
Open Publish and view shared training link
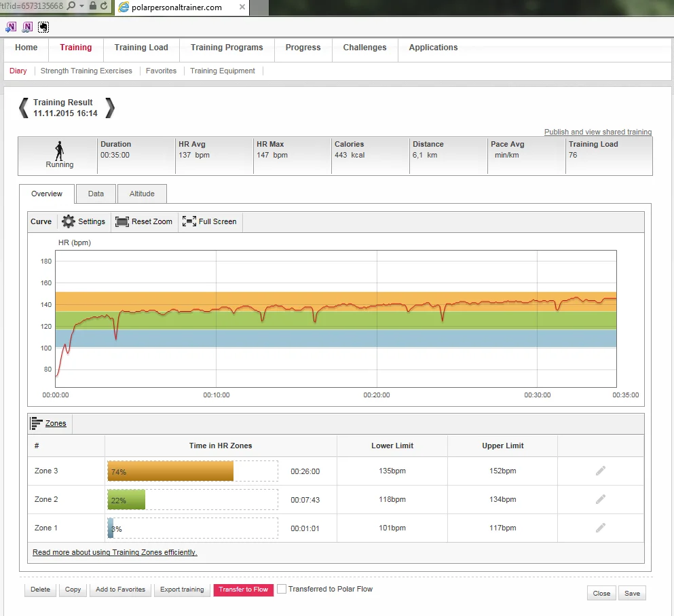597,132
